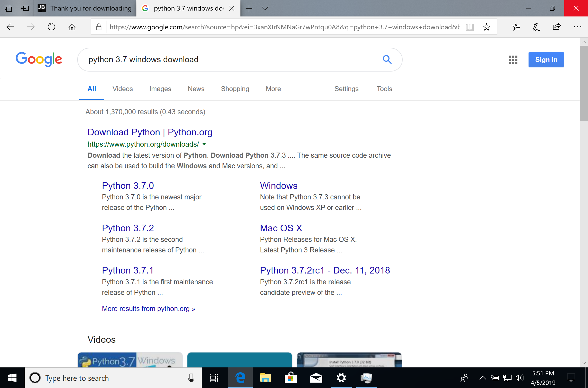Click the taskbar microphone icon
The height and width of the screenshot is (388, 588).
pos(191,378)
